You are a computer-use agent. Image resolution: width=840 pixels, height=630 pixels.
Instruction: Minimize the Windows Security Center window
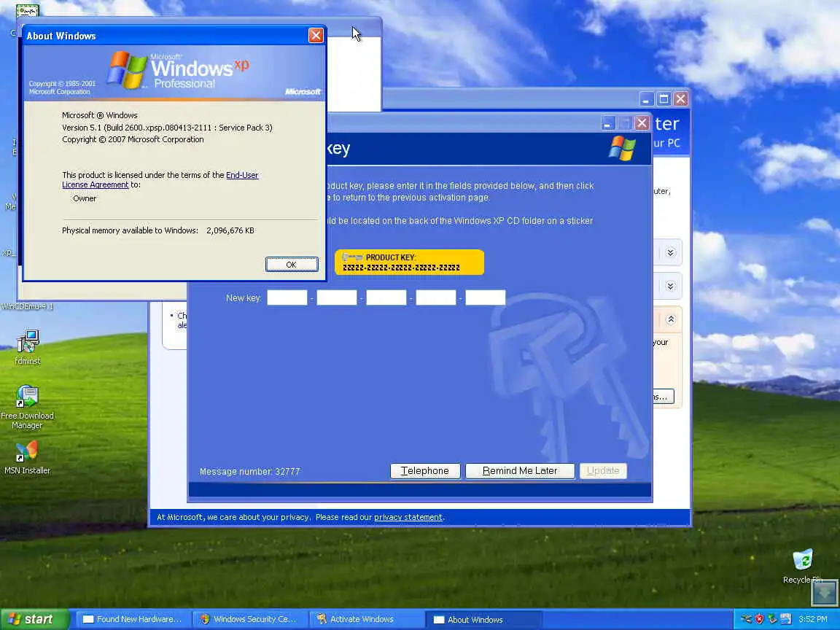tap(647, 99)
